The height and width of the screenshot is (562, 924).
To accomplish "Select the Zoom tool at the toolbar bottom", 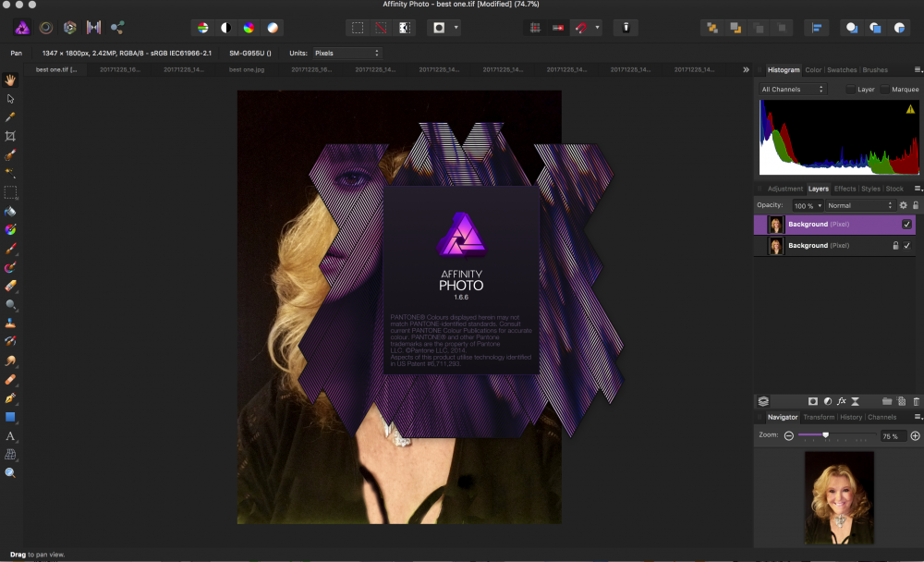I will tap(11, 472).
